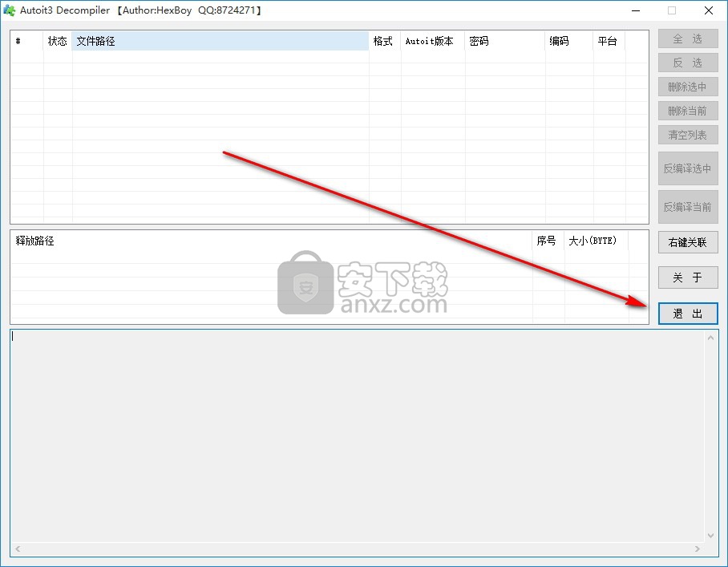Viewport: 728px width, 567px height.
Task: Click the 删除选中 button
Action: pyautogui.click(x=688, y=87)
